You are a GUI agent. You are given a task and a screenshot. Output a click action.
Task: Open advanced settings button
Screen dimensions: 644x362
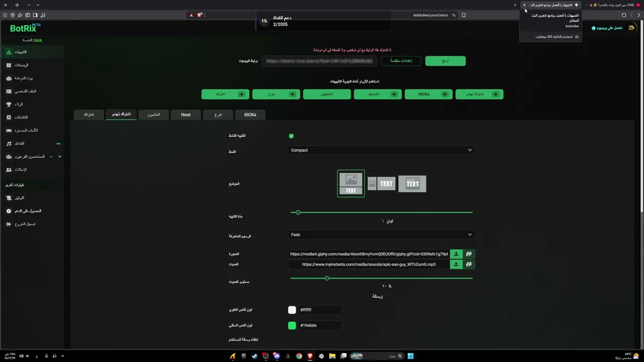401,61
